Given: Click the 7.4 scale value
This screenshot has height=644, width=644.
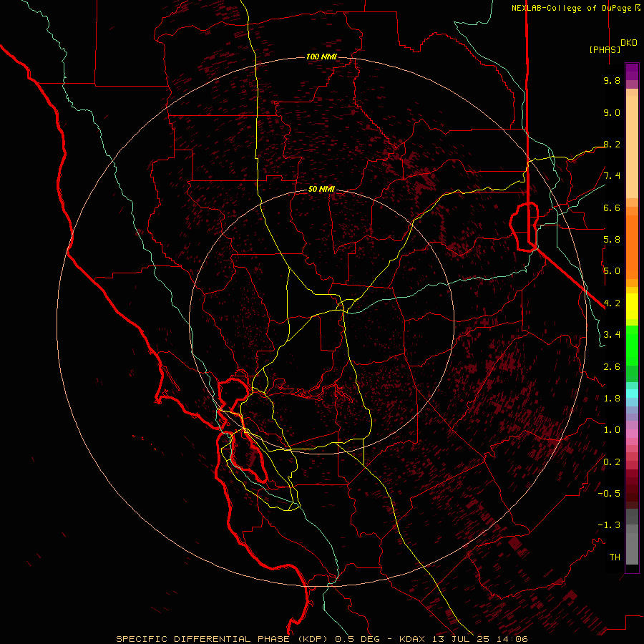Looking at the screenshot, I should [x=612, y=176].
